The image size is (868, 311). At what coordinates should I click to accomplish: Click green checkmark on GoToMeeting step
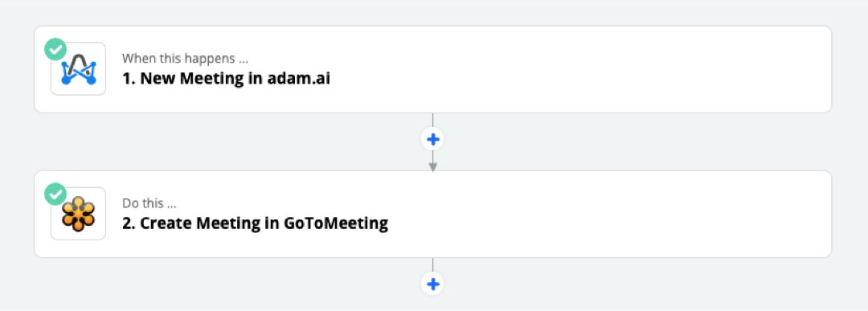55,194
